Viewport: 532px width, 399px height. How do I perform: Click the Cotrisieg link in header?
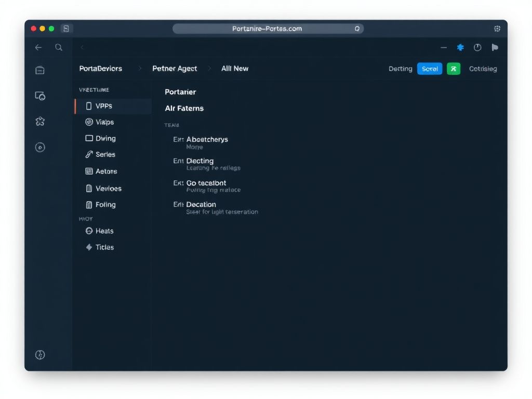tap(483, 69)
